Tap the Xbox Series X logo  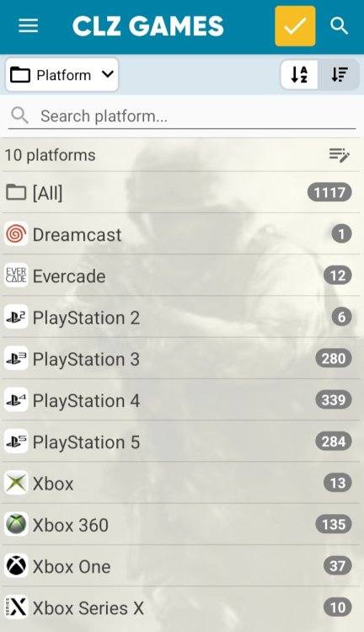(x=16, y=607)
